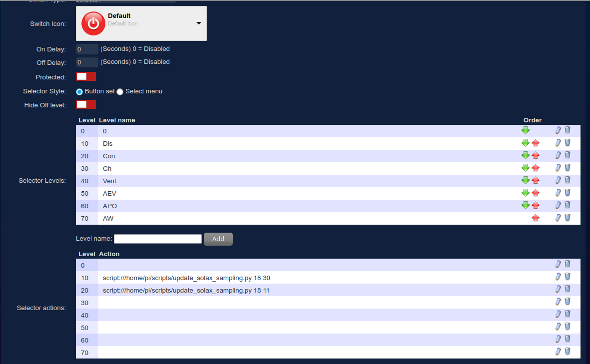590x364 pixels.
Task: Edit the "Dis" level name with pencil icon
Action: pos(558,143)
